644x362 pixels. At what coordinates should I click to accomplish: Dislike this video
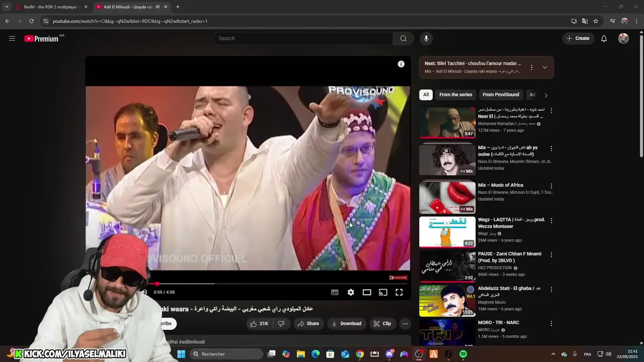pyautogui.click(x=281, y=324)
